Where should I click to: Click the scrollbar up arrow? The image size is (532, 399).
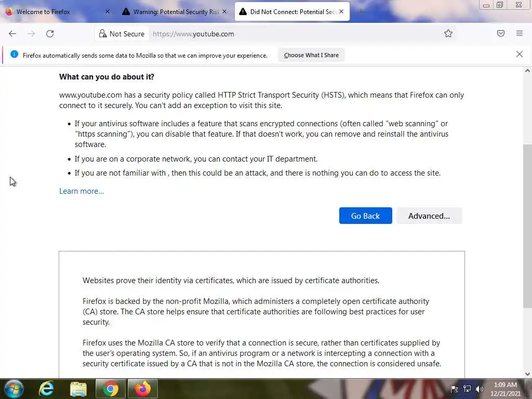pos(527,71)
